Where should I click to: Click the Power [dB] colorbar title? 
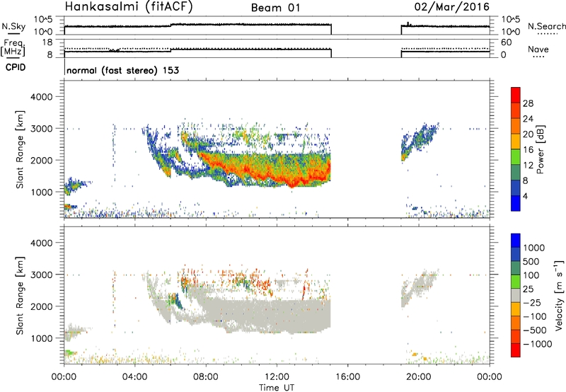[x=540, y=149]
